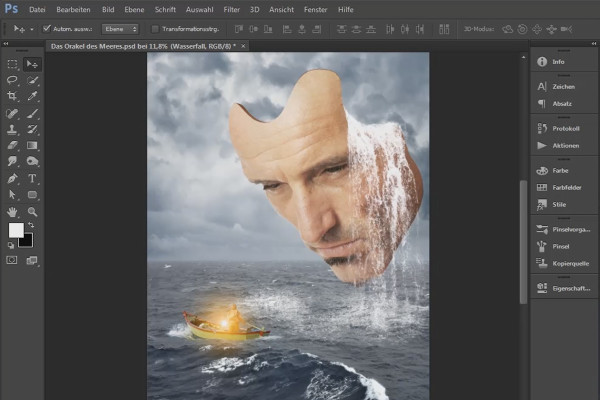Select the Zoom tool
Screen dimensions: 600x400
coord(32,212)
